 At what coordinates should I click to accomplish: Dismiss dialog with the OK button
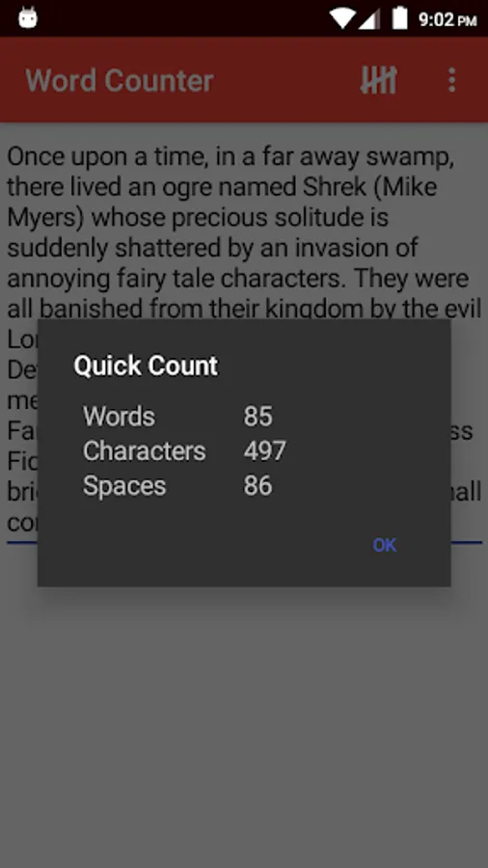point(385,545)
